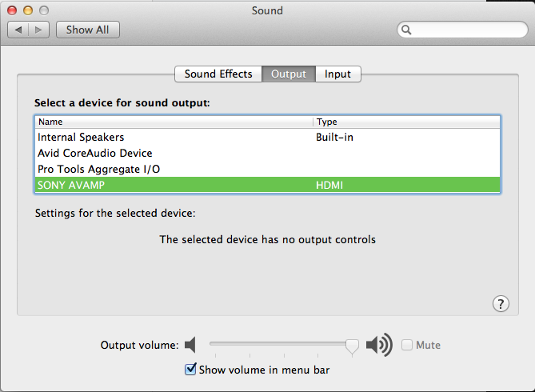
Task: Select the Output tab
Action: tap(289, 74)
